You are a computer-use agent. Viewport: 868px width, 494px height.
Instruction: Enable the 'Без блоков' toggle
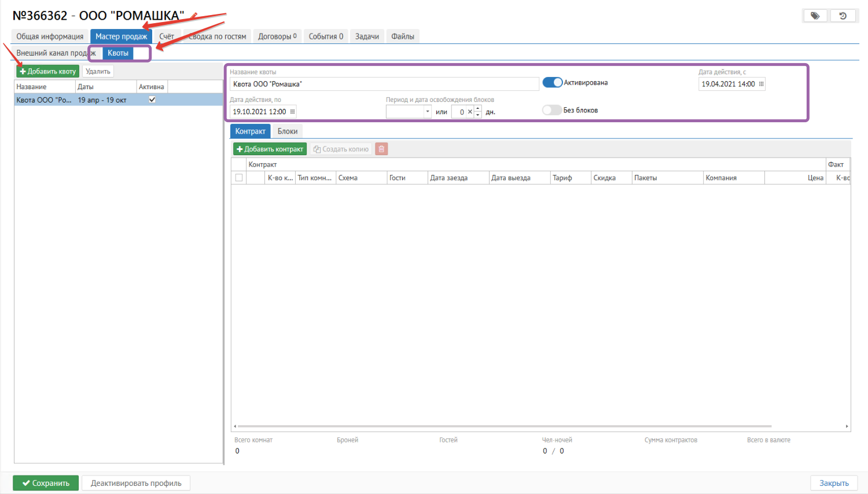tap(551, 110)
